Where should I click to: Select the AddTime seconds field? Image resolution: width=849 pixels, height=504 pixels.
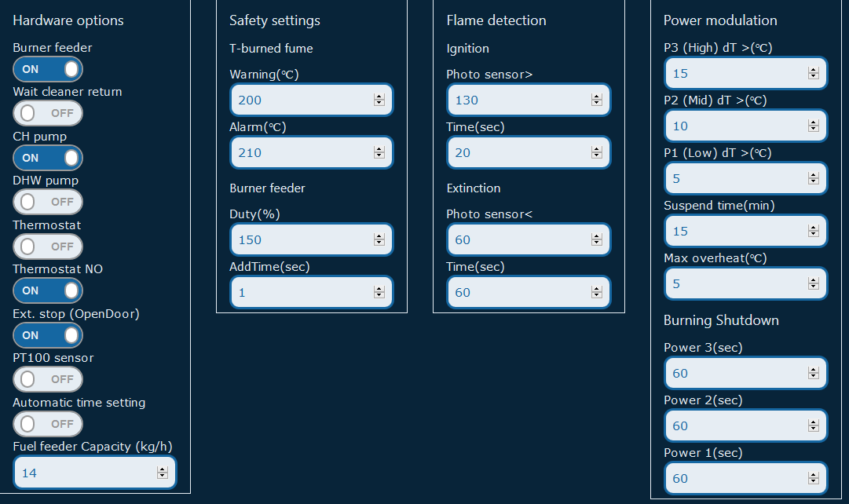tap(306, 292)
